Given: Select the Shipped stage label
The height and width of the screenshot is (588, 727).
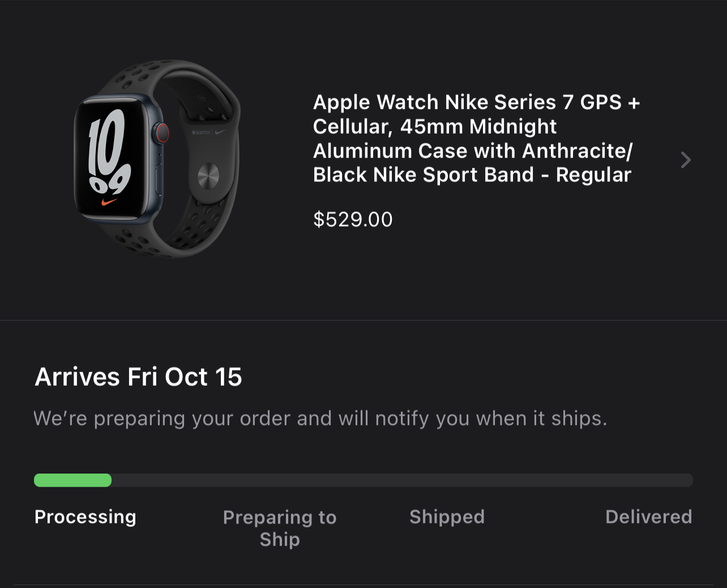Looking at the screenshot, I should point(447,517).
